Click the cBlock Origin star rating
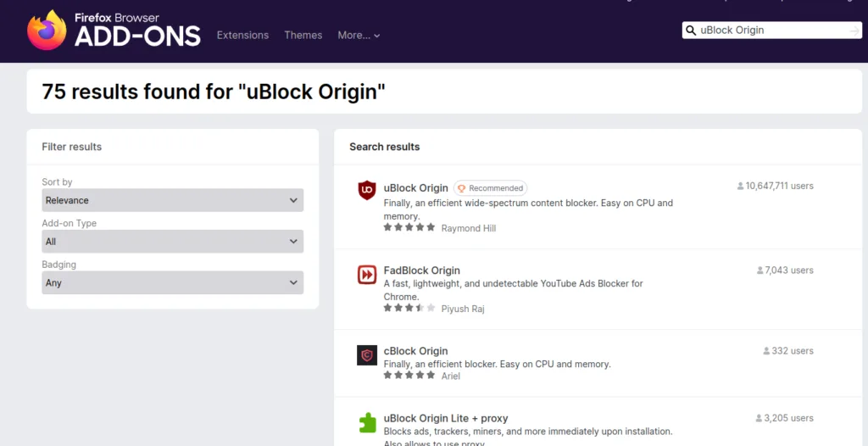Viewport: 868px width, 446px height. pos(409,375)
